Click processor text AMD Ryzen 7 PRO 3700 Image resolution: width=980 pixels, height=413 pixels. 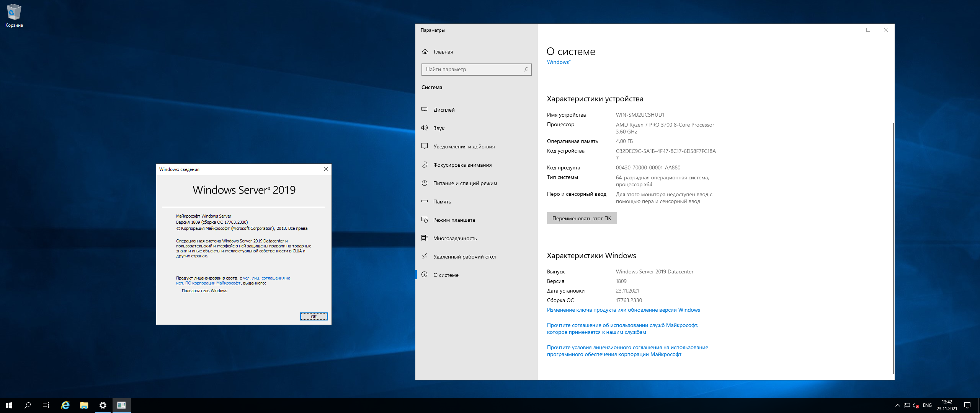point(665,128)
